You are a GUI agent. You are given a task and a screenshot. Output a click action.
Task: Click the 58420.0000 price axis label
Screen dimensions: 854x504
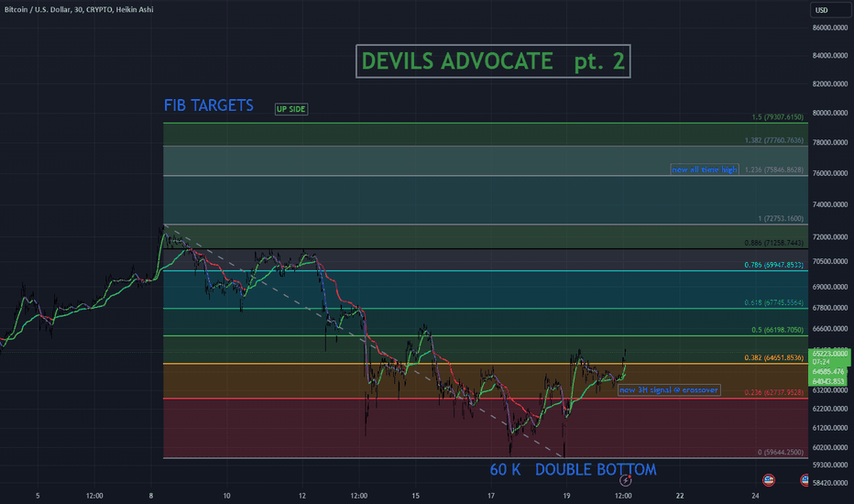pos(830,483)
